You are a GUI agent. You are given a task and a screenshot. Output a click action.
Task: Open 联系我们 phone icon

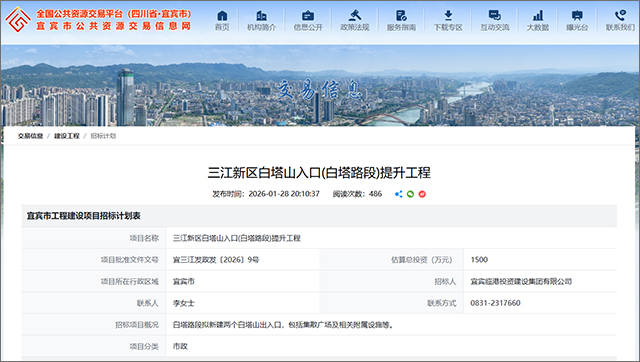620,16
